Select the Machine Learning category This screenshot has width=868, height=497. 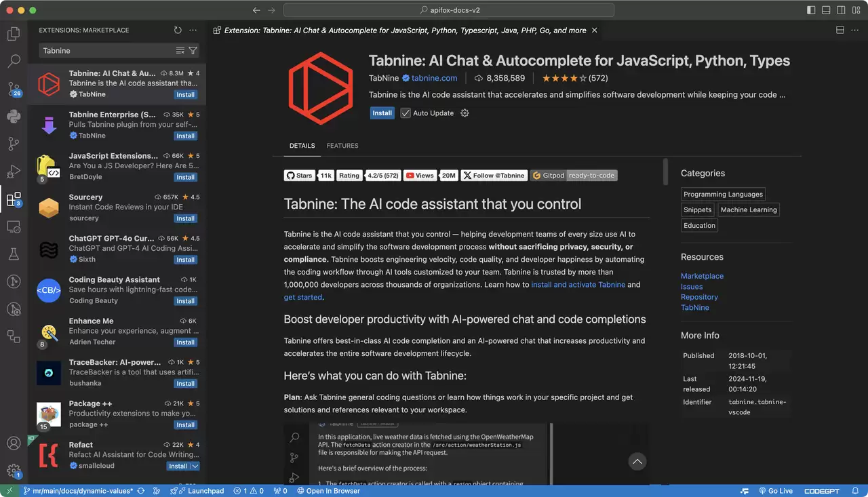tap(749, 210)
